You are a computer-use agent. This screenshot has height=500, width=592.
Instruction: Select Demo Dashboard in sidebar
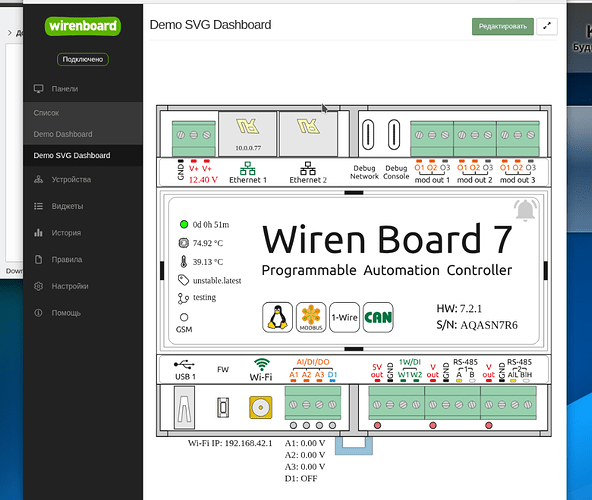pos(83,134)
